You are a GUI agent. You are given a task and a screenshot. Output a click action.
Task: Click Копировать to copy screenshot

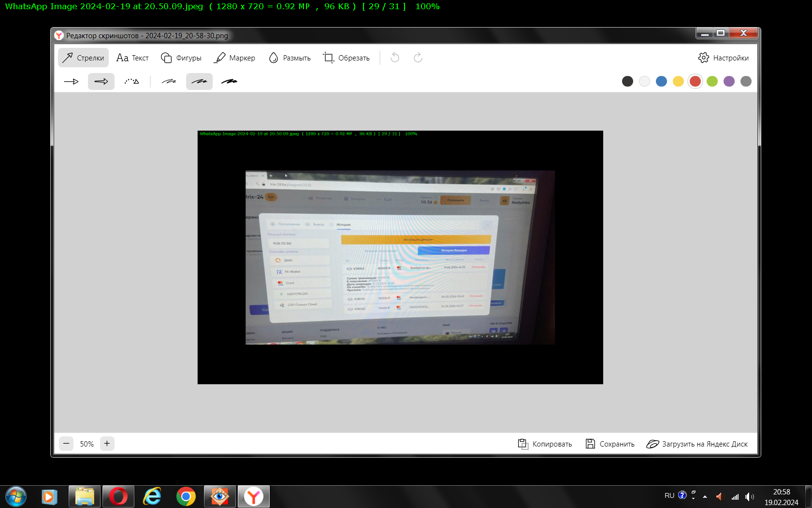tap(545, 444)
